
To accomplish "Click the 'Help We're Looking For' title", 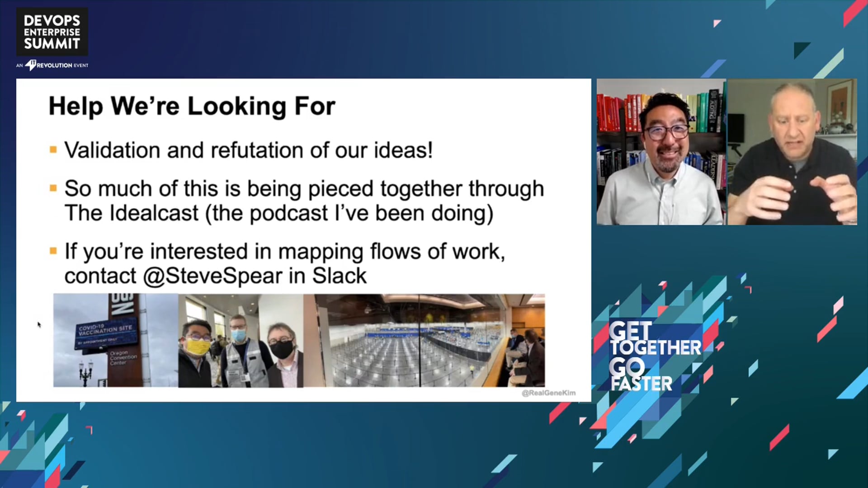I will [x=192, y=107].
